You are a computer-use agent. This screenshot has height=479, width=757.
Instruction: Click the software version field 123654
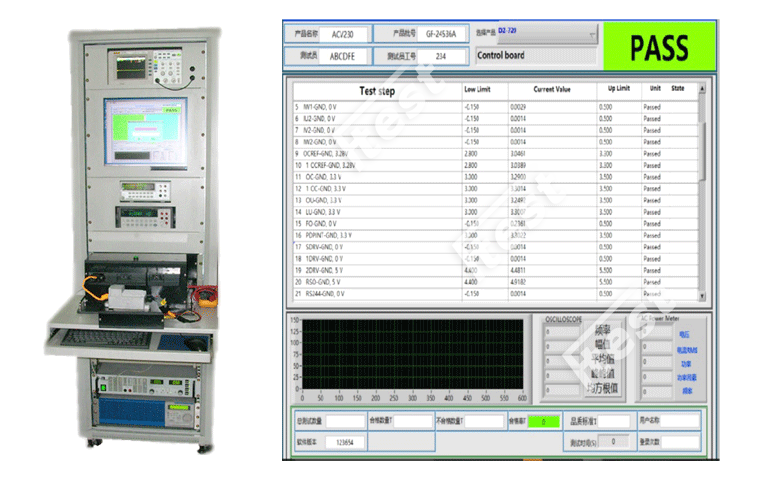coord(345,441)
